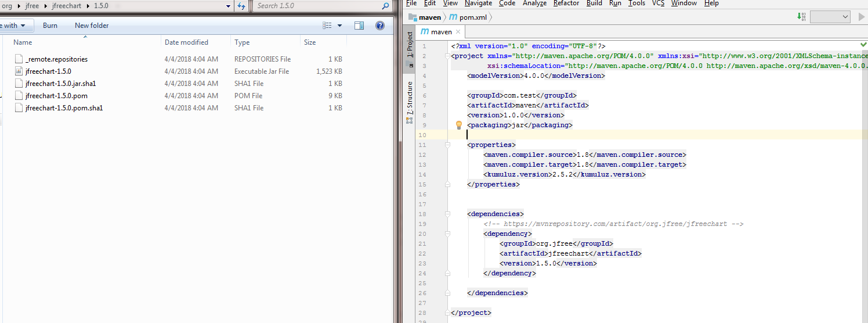Click the Burn button
Image resolution: width=868 pixels, height=323 pixels.
tap(50, 26)
